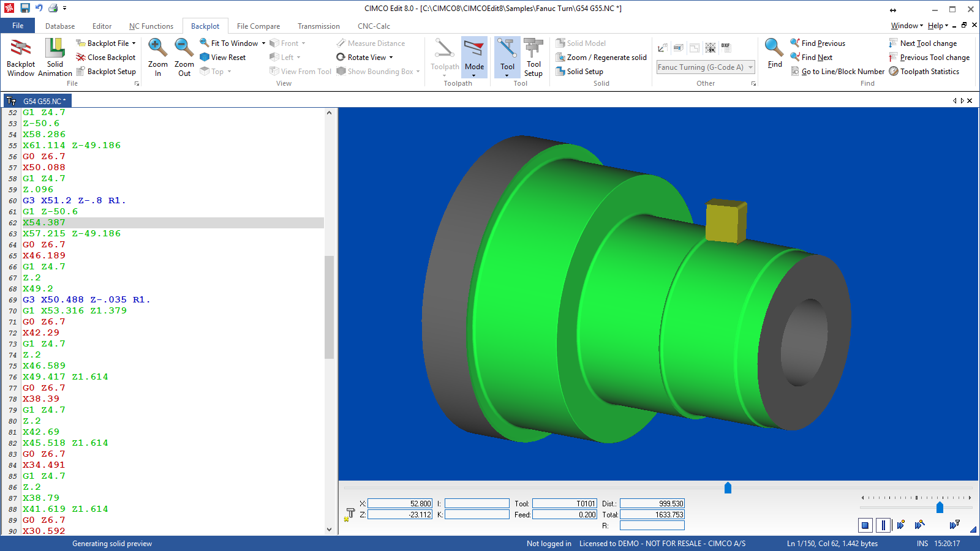This screenshot has height=551, width=980.
Task: Expand the Rotate View dropdown
Action: [x=391, y=58]
